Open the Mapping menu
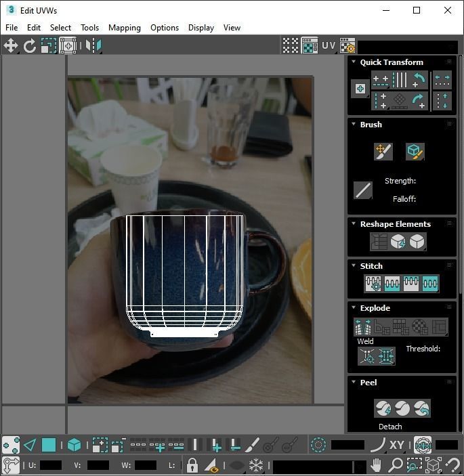 point(125,28)
